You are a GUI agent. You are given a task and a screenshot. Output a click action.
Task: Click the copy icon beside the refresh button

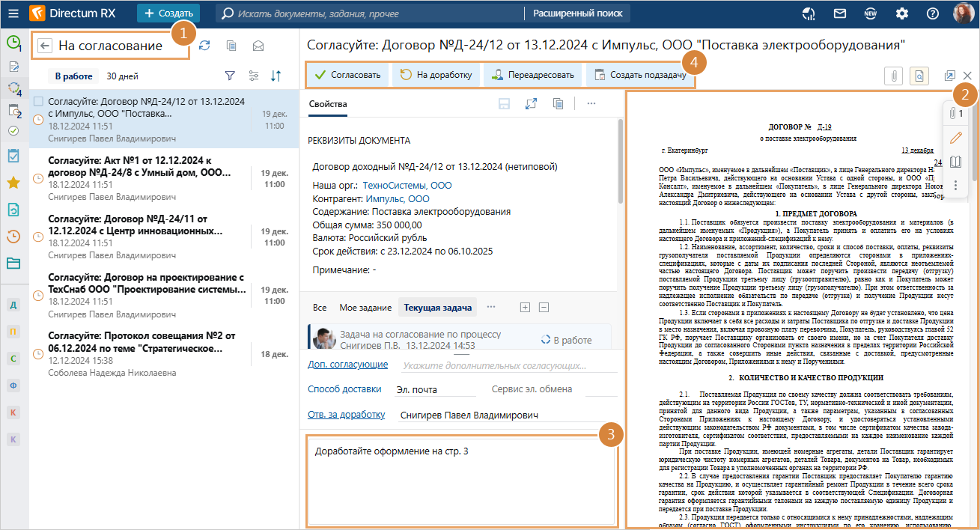232,46
